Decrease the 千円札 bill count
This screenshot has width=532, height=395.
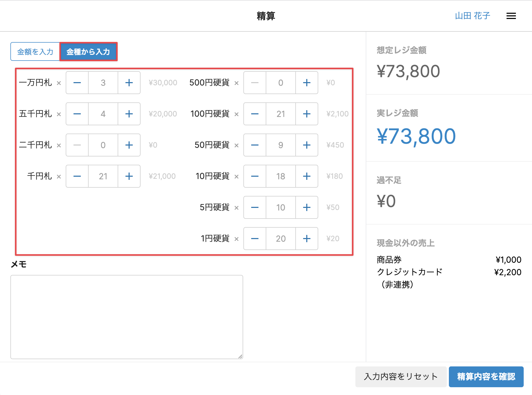click(x=77, y=176)
